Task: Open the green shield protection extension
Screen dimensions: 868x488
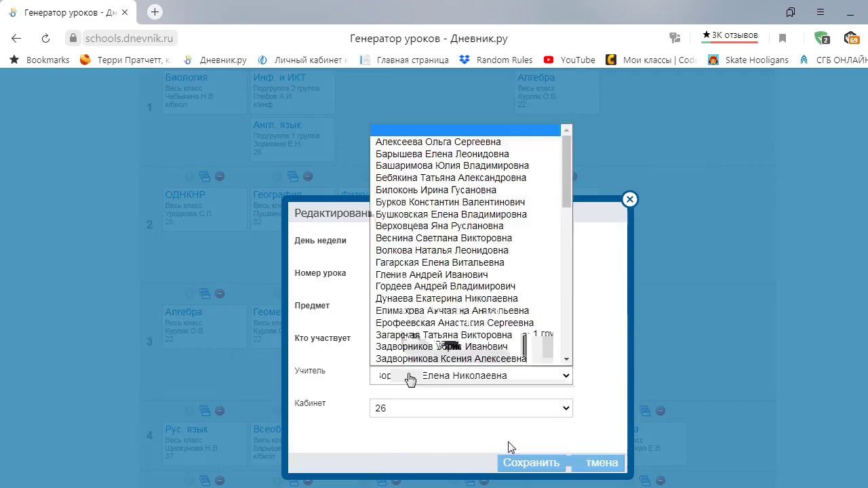Action: coord(821,39)
